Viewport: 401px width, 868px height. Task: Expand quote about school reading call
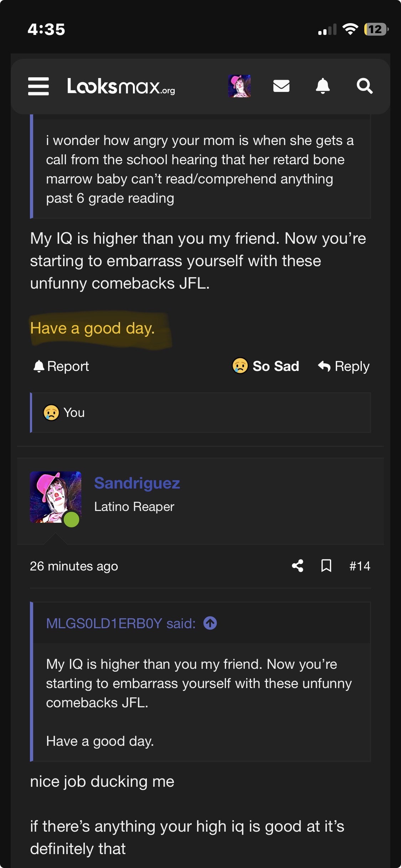tap(200, 169)
